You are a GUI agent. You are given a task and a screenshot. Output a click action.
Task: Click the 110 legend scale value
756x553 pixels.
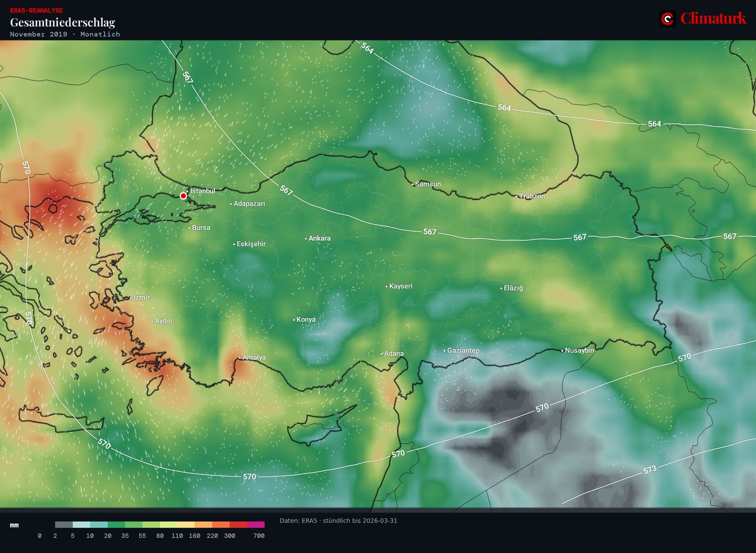(177, 536)
